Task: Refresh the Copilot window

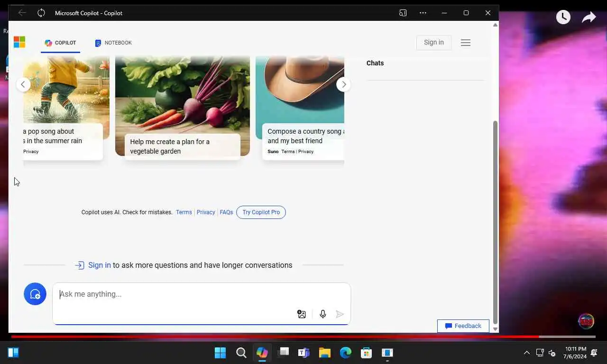Action: tap(41, 13)
